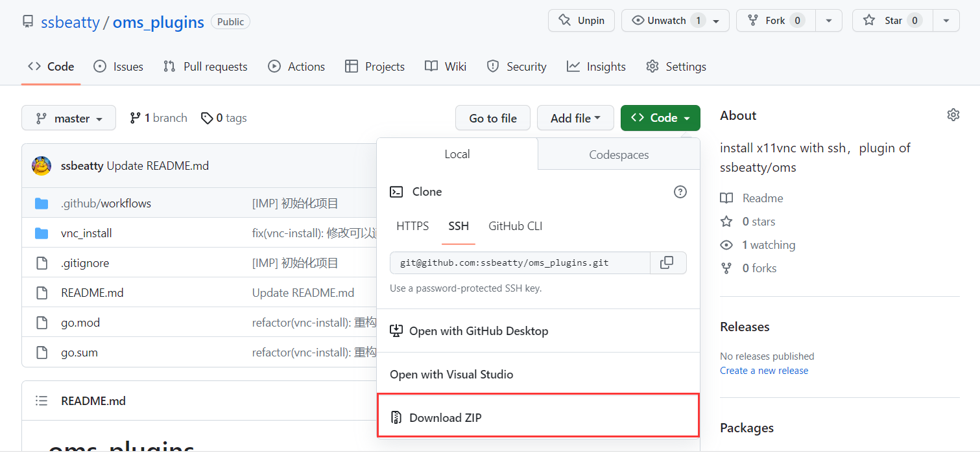This screenshot has height=453, width=980.
Task: Open the star lists dropdown arrow
Action: pyautogui.click(x=946, y=21)
